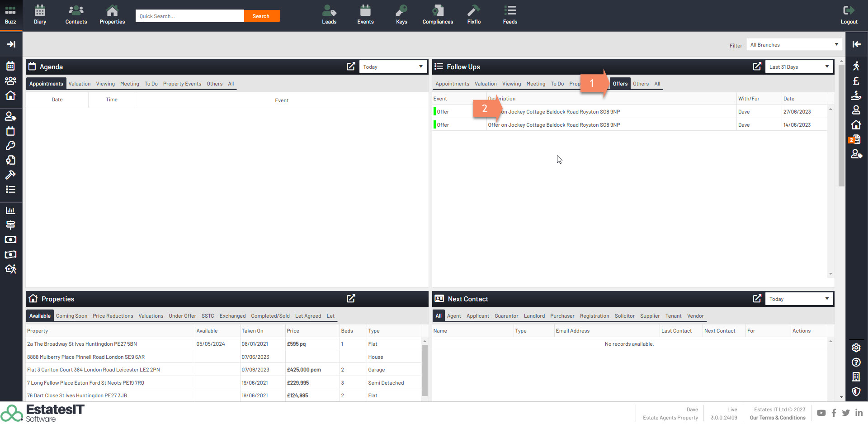Click the orange Search button
The image size is (868, 424).
[x=261, y=16]
